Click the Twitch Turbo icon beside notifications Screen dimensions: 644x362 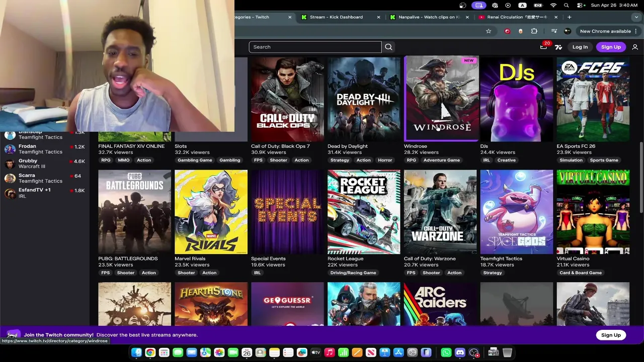point(558,47)
